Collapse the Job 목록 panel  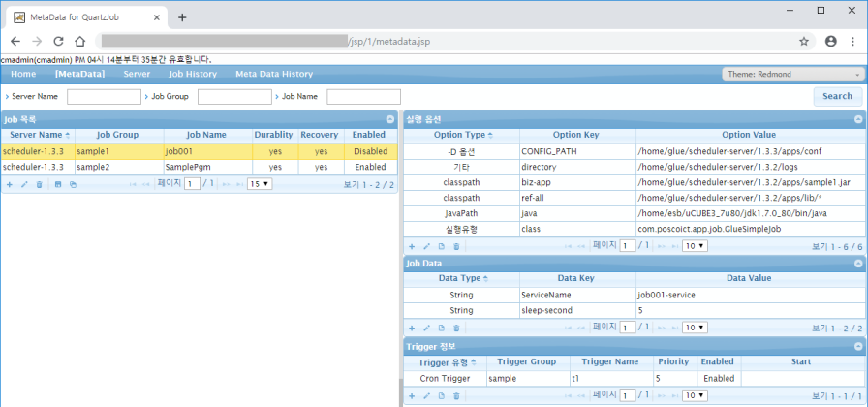(390, 119)
